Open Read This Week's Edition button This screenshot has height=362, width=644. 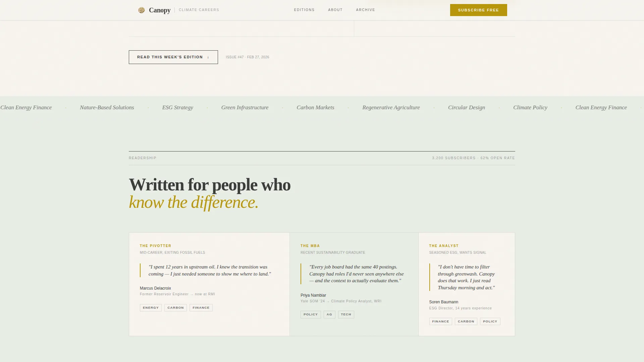point(173,57)
